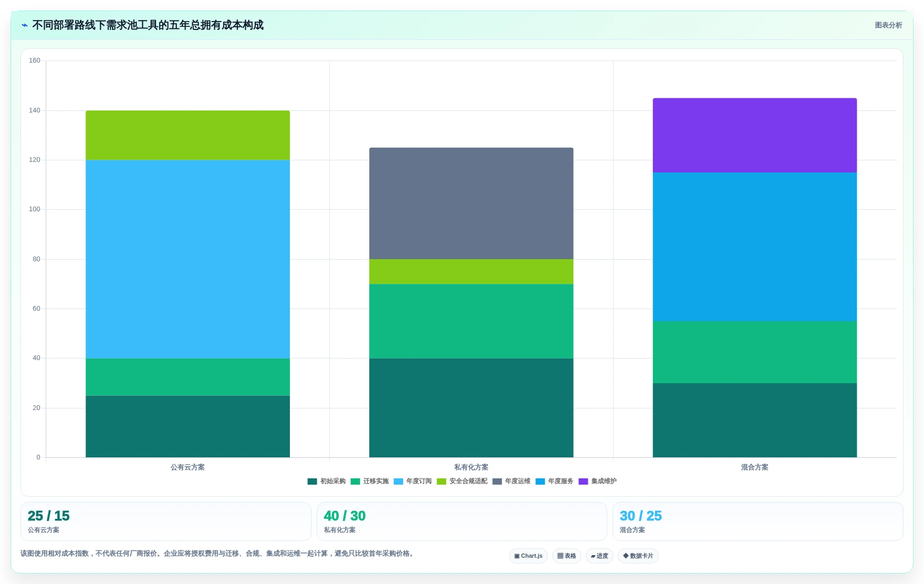Open the 30 / 25 混合方案 card
The height and width of the screenshot is (584, 924).
[757, 521]
